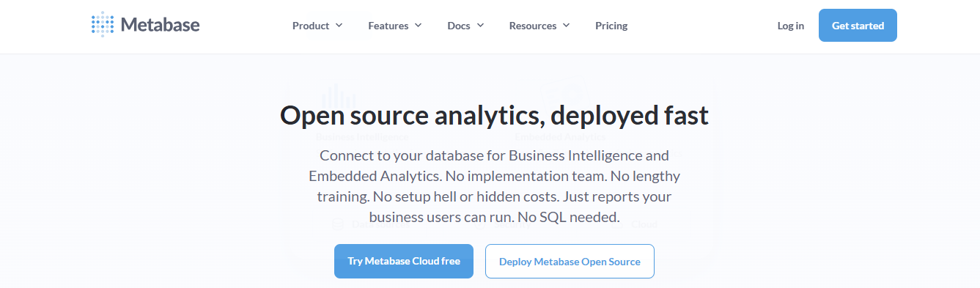980x288 pixels.
Task: Expand the Features dropdown chevron
Action: click(x=418, y=26)
